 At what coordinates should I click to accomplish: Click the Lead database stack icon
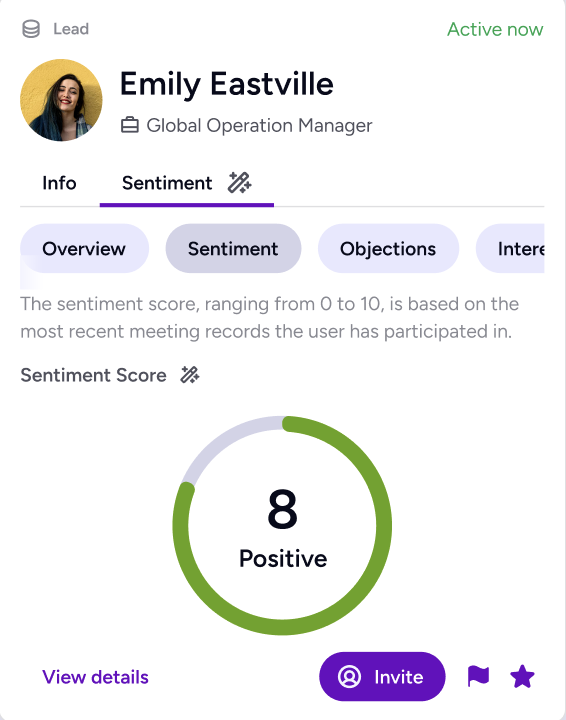pos(31,29)
